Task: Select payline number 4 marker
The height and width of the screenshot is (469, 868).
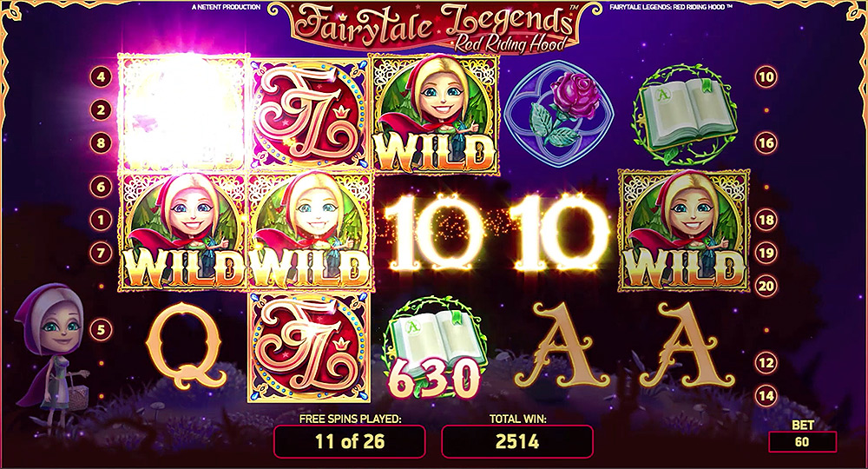Action: pos(101,76)
